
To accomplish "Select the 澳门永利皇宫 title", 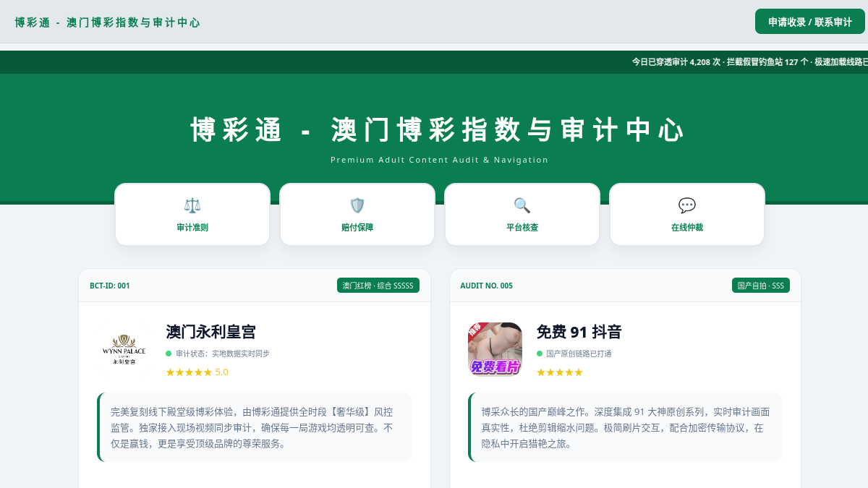I will tap(211, 332).
